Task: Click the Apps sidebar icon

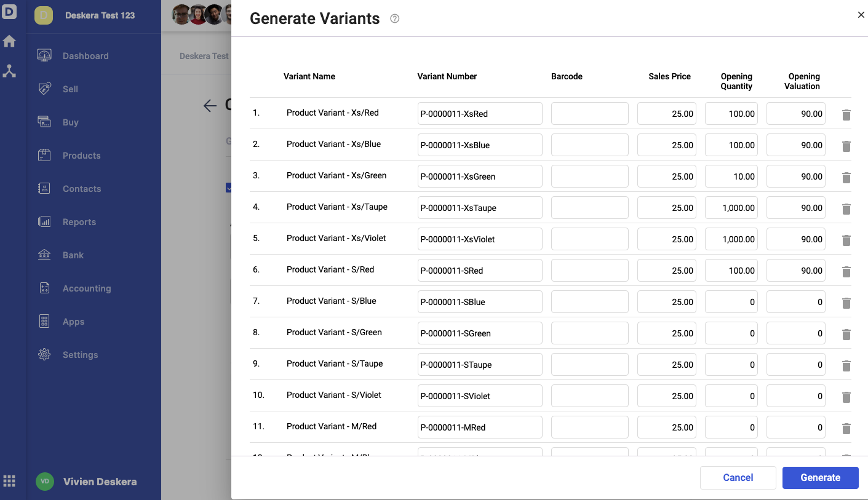Action: 44,321
